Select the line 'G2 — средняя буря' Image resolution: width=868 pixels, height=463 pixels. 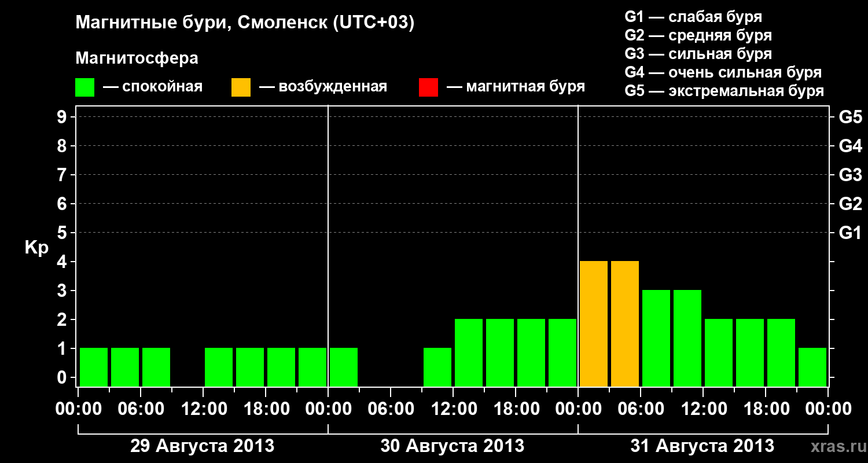pyautogui.click(x=698, y=35)
